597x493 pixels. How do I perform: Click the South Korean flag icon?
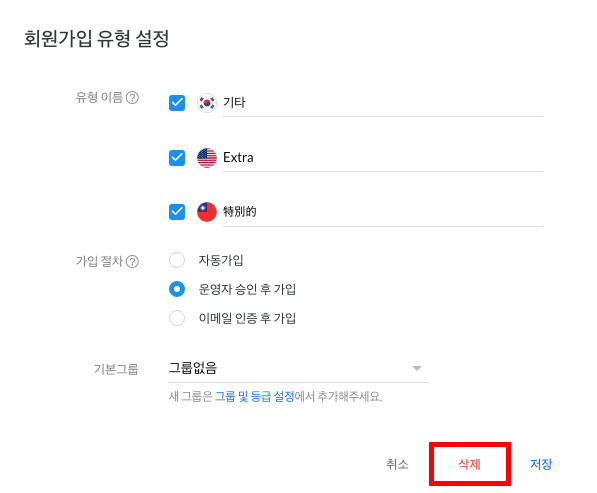[x=207, y=103]
